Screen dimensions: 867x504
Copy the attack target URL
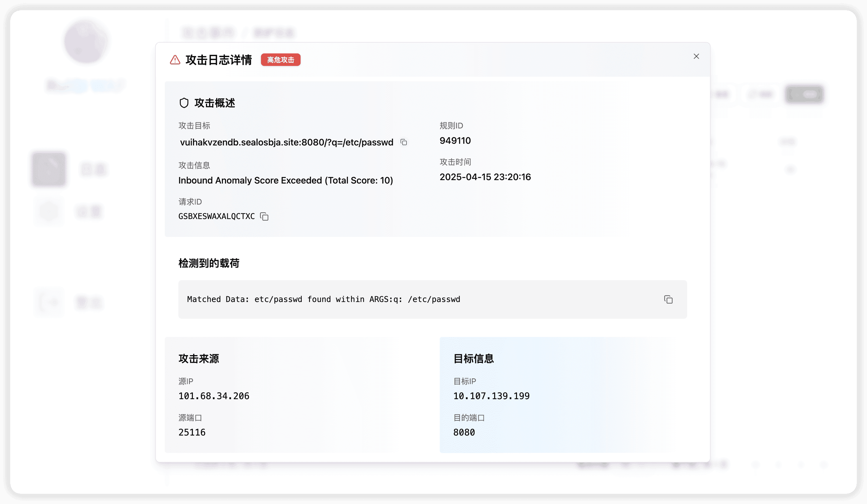click(404, 142)
